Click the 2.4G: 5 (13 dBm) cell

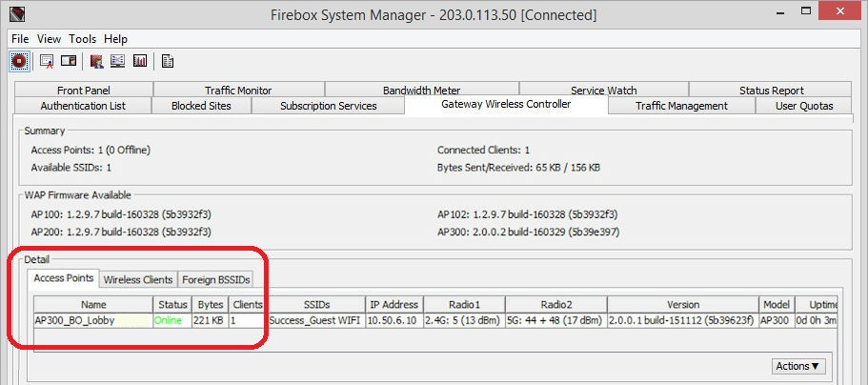pos(464,320)
